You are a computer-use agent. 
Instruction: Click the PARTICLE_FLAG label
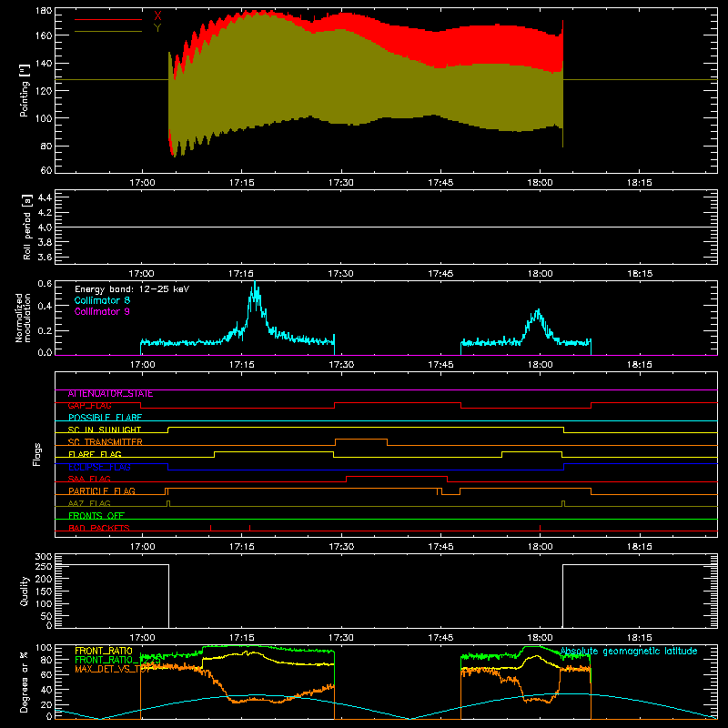click(102, 491)
